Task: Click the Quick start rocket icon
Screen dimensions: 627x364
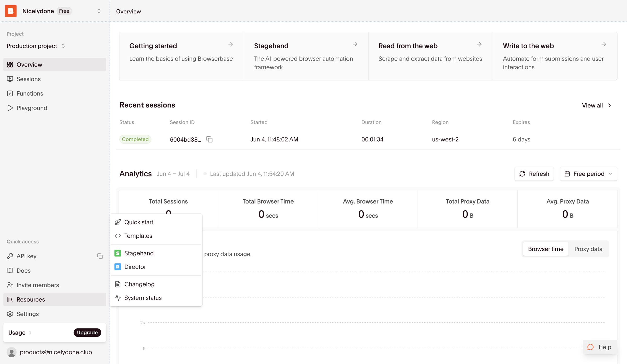Action: click(118, 222)
